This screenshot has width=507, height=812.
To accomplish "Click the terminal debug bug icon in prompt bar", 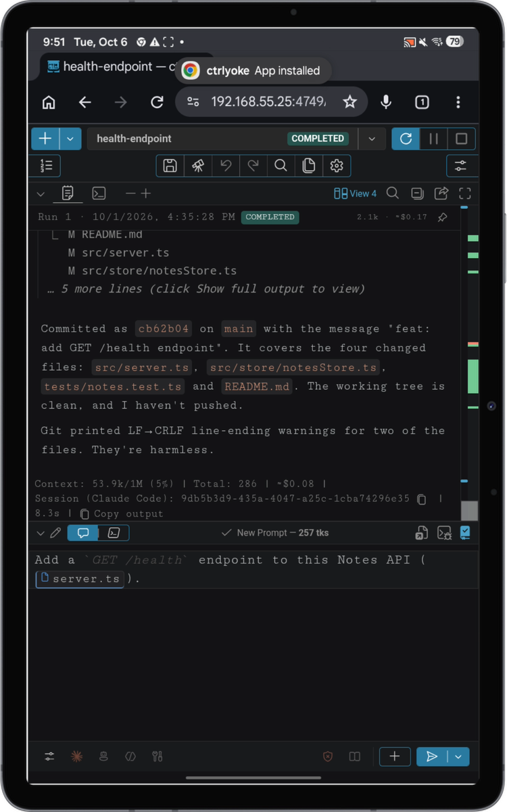I will click(444, 533).
